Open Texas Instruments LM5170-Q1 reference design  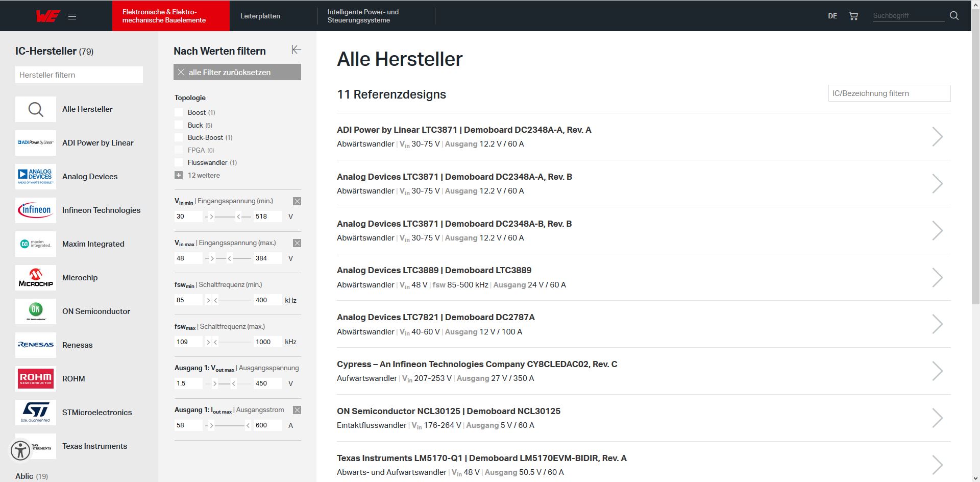(x=482, y=458)
